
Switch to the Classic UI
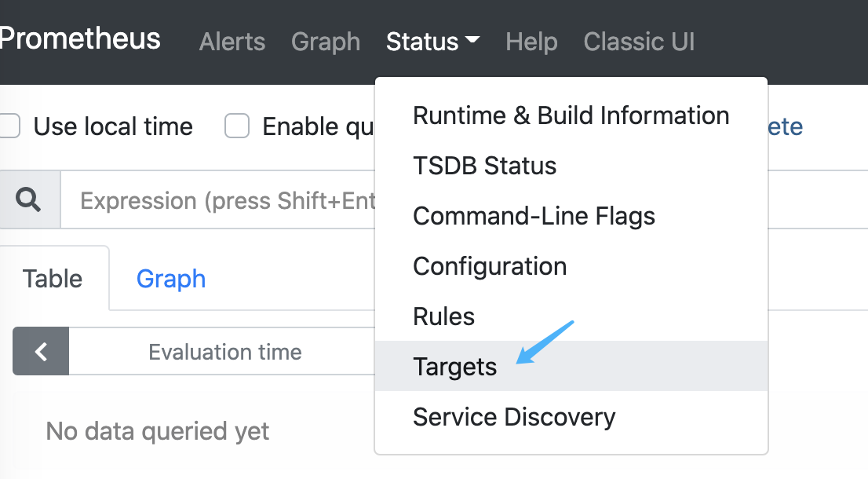(x=639, y=42)
